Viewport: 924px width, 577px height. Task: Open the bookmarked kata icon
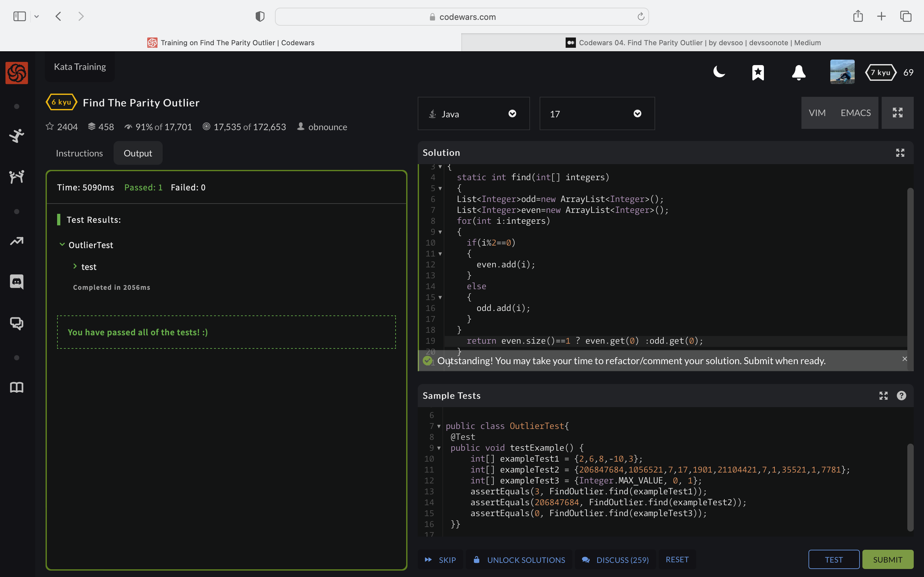[758, 72]
